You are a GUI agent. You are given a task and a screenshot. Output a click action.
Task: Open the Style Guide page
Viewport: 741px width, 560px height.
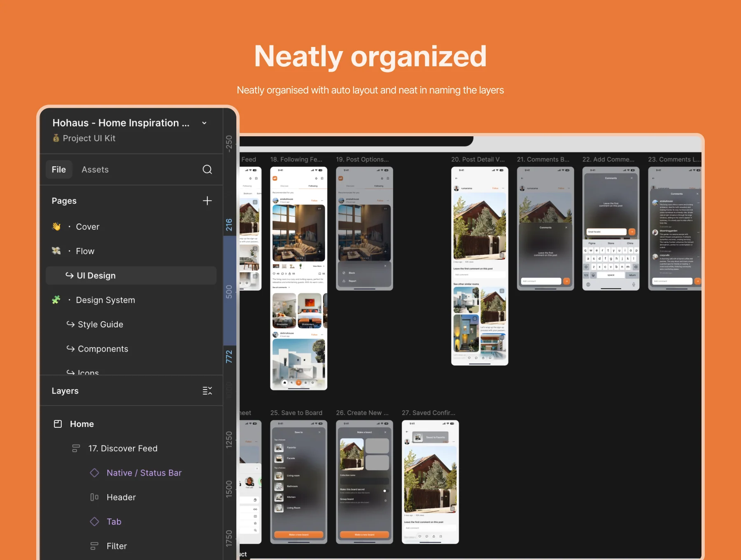131,324
